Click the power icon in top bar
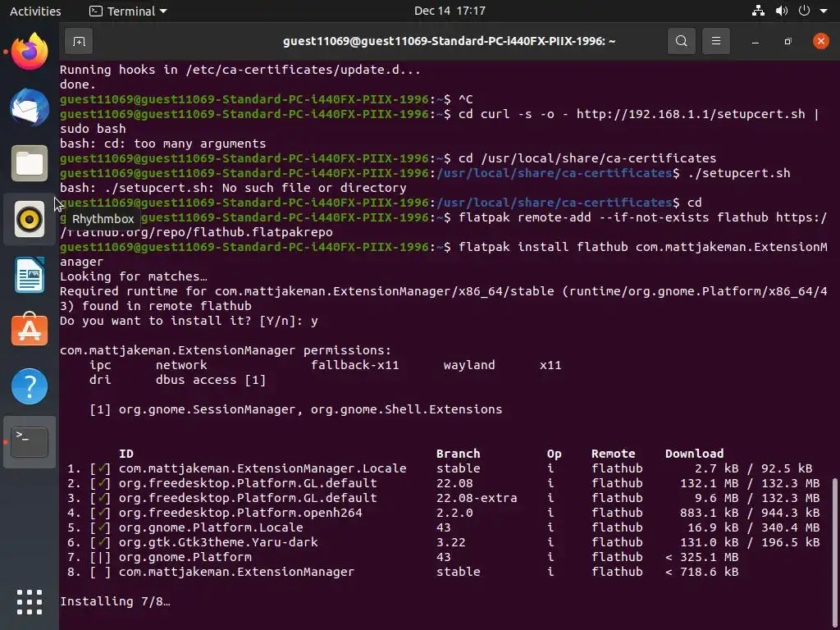The width and height of the screenshot is (840, 630). click(x=804, y=11)
